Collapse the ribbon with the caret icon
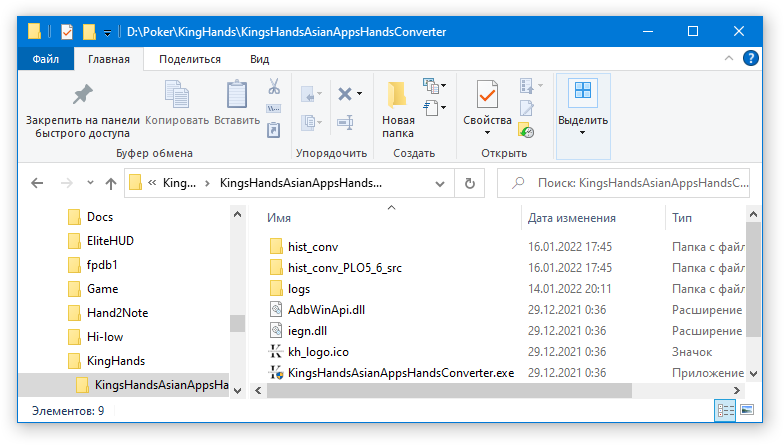The height and width of the screenshot is (445, 784). click(729, 58)
